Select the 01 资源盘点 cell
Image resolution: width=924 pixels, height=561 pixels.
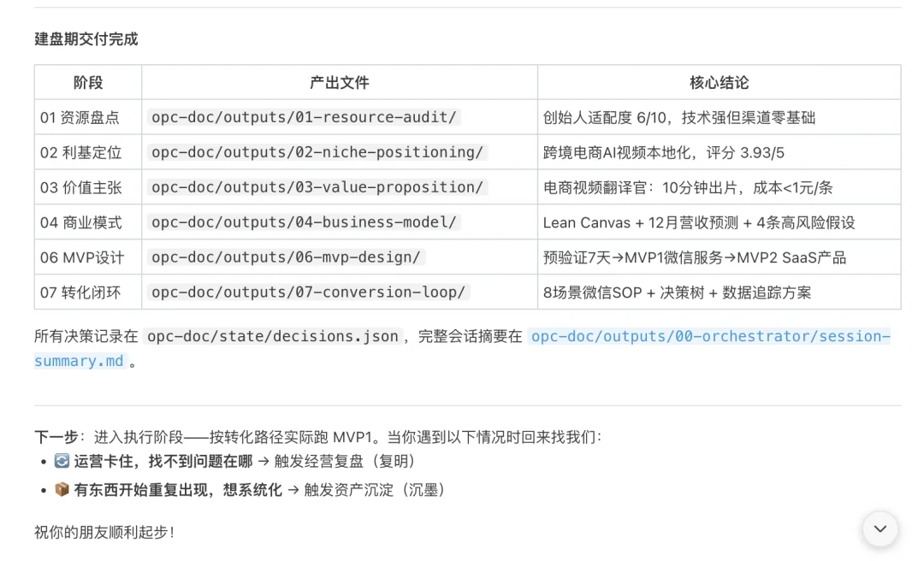pyautogui.click(x=88, y=117)
